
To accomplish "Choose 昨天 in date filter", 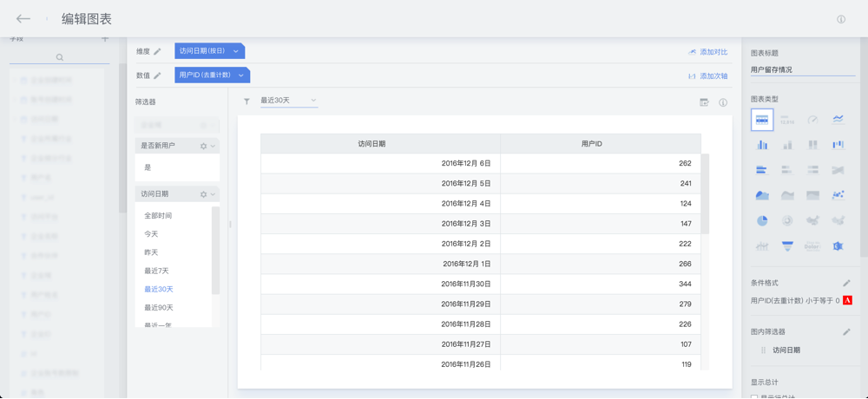I will coord(151,252).
